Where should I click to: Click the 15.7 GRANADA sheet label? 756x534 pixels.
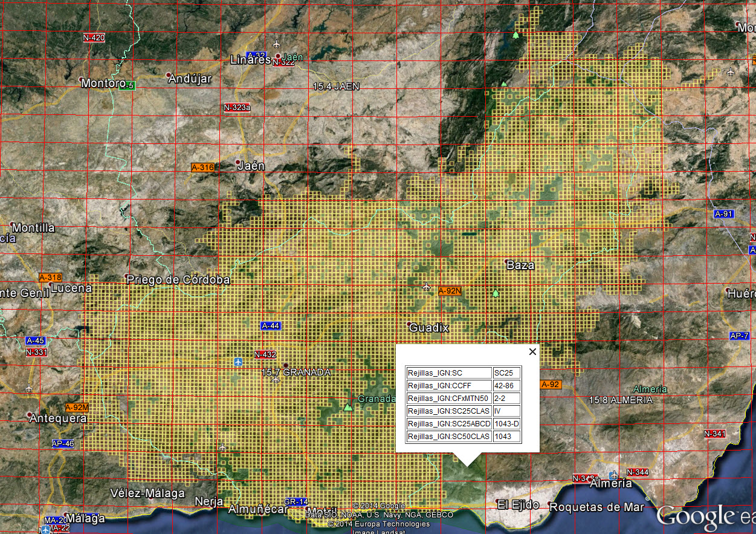click(x=296, y=373)
